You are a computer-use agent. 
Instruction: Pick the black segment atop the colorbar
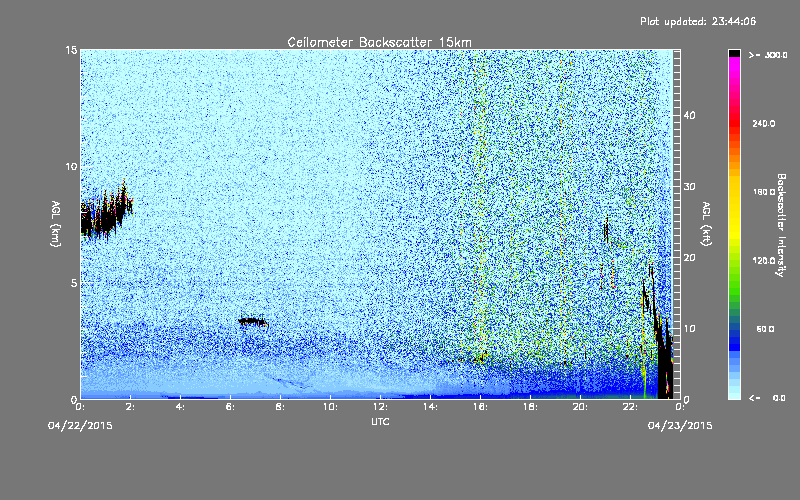(734, 53)
